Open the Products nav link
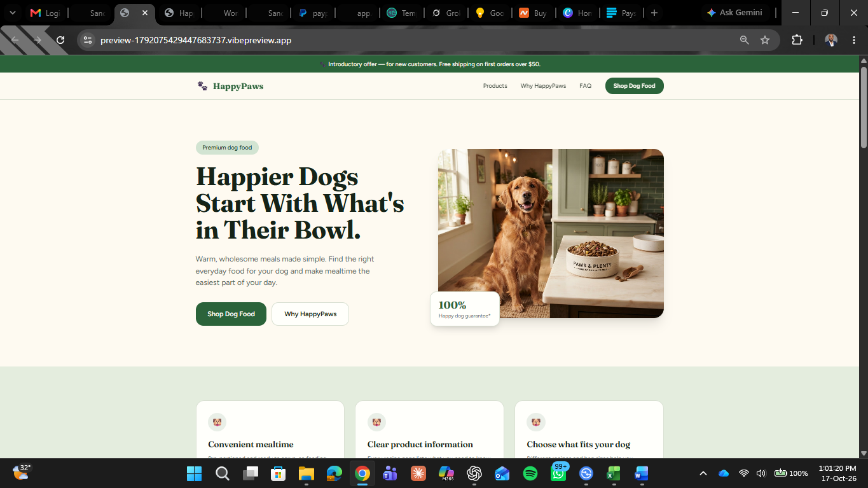Screen dimensions: 868x488 click(495, 86)
